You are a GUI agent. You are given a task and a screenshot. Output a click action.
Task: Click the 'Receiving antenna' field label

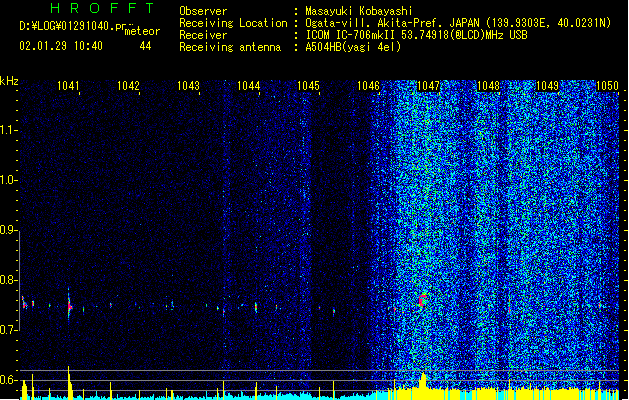tap(230, 47)
